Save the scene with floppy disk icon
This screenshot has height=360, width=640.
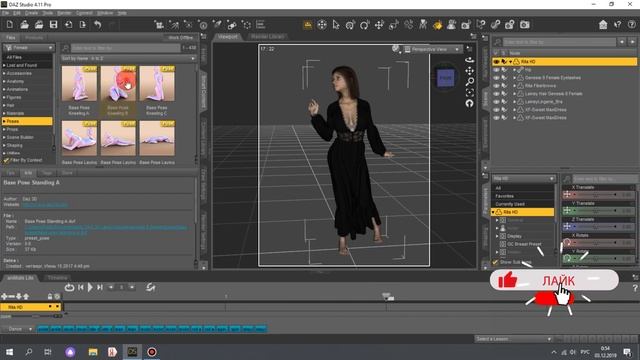pos(53,25)
